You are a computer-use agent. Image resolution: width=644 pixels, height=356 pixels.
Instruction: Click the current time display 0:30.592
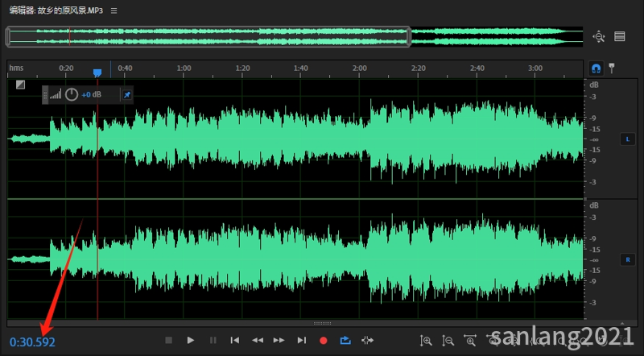[x=33, y=342]
